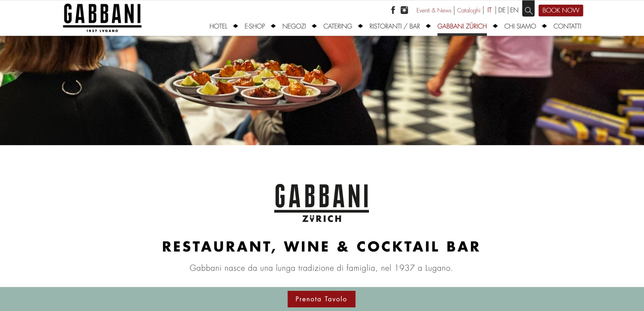Go to Chi Siamo page
Viewport: 644px width, 311px height.
click(x=520, y=26)
